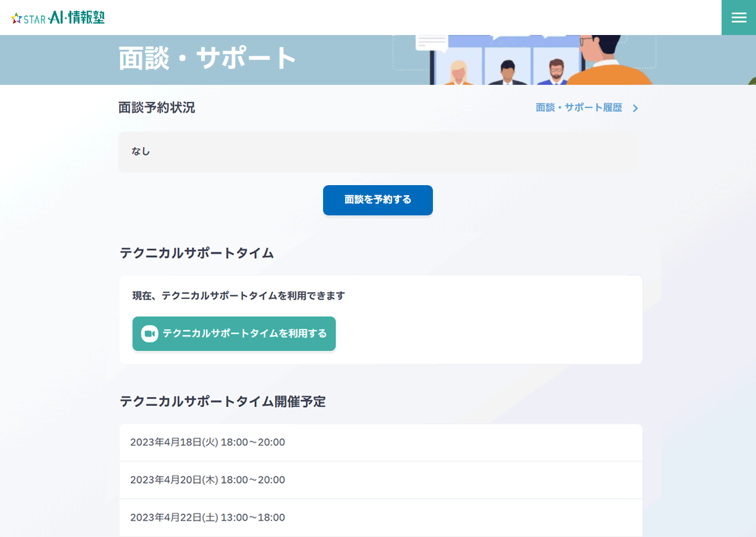This screenshot has width=756, height=537.
Task: Click 面談を予約する button
Action: (x=378, y=200)
